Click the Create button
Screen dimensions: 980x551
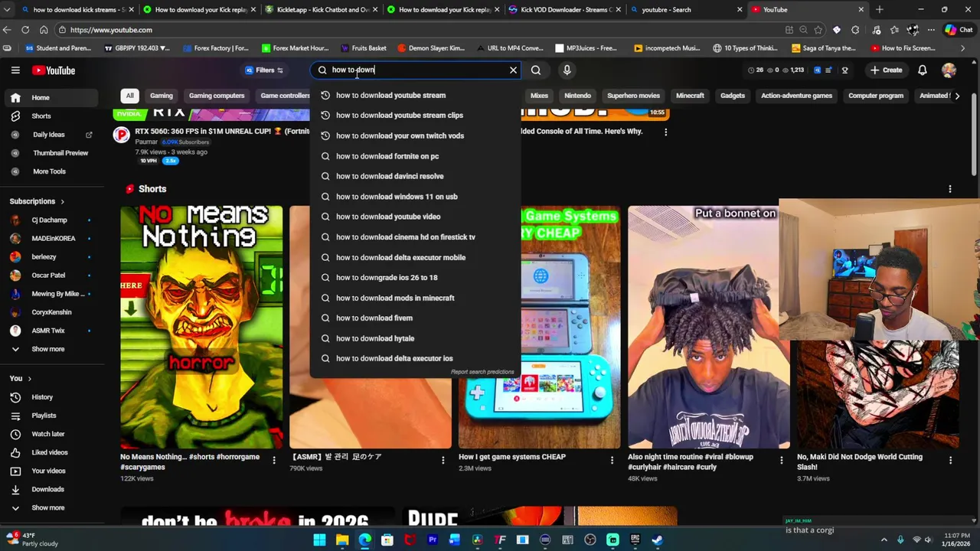(x=886, y=70)
